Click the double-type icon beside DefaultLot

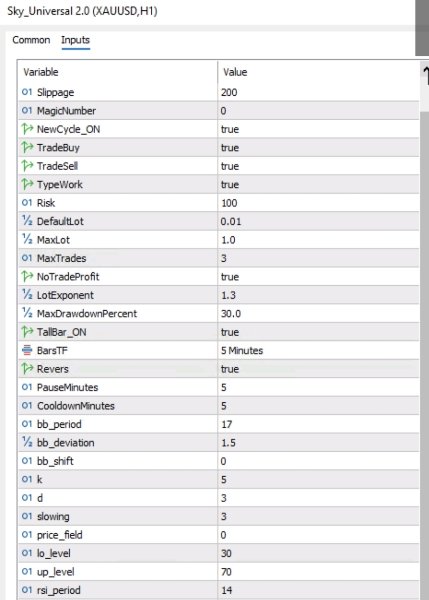click(x=27, y=221)
